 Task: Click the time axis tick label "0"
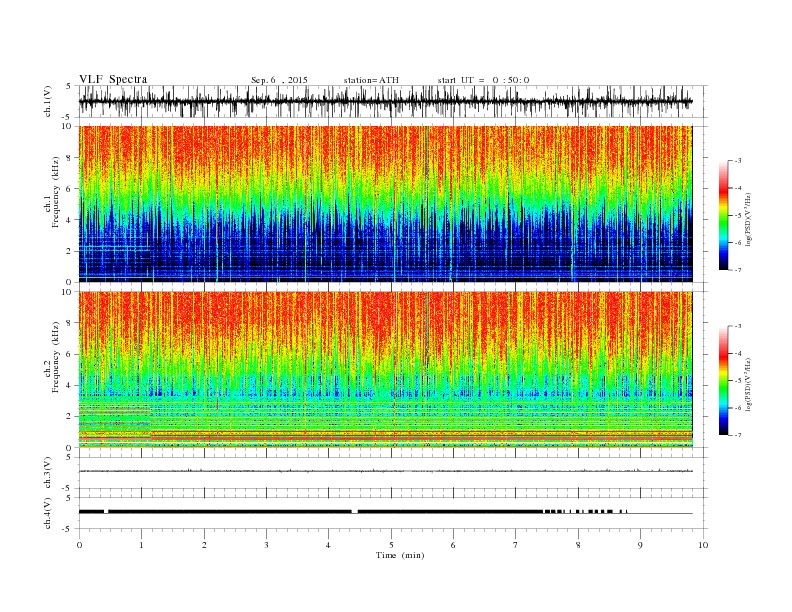coord(79,545)
